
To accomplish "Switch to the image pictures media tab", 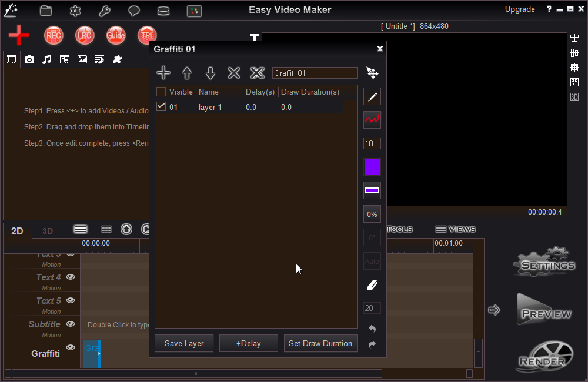I will pos(82,59).
